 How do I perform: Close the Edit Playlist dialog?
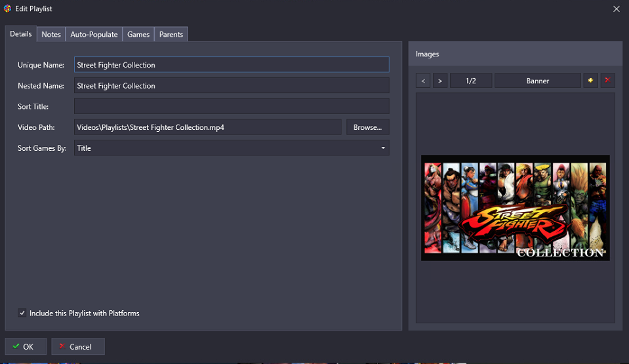616,9
